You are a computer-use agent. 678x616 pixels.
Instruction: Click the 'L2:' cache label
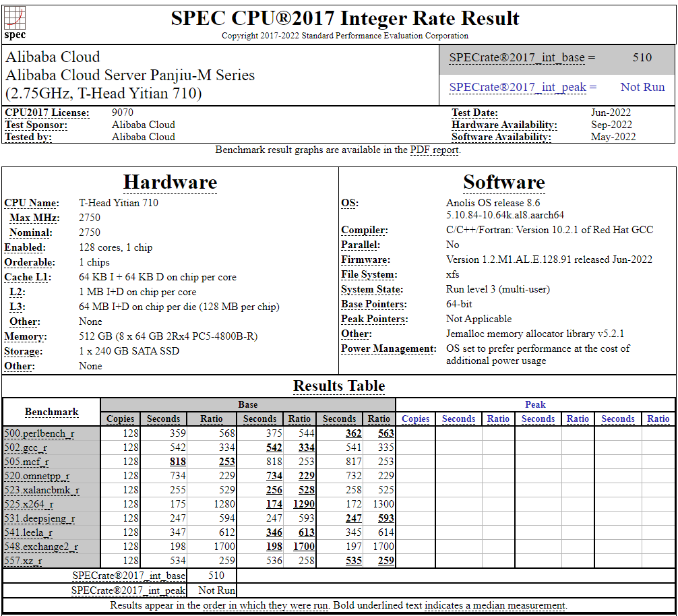[18, 292]
